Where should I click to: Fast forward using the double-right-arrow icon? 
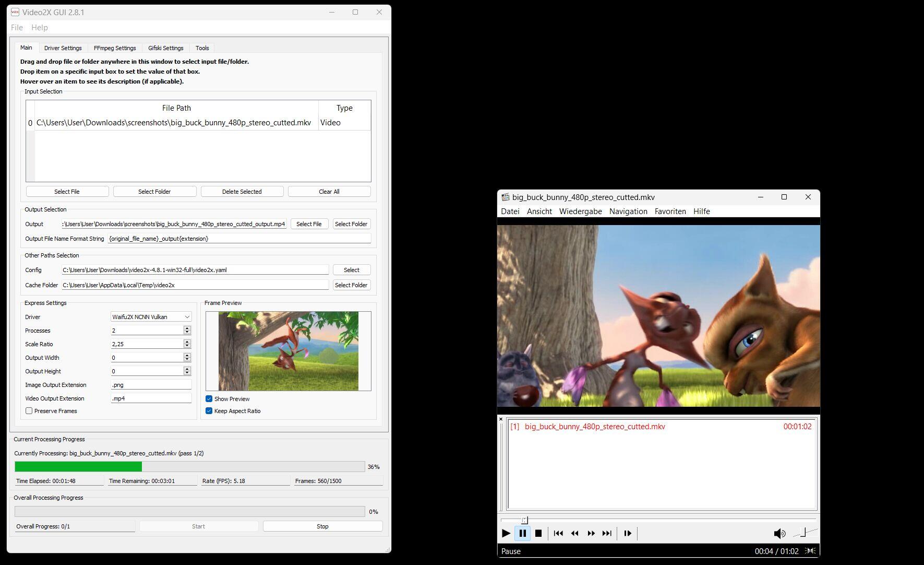coord(591,533)
